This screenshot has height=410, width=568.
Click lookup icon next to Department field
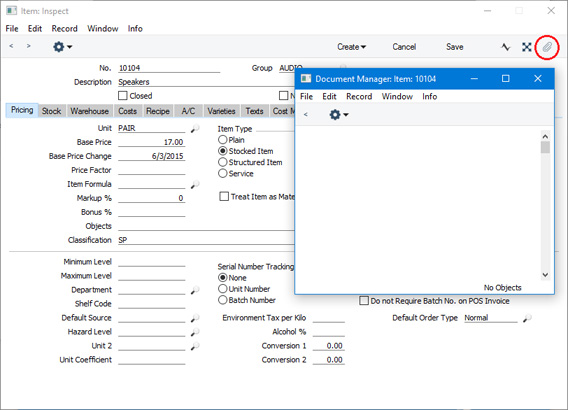pyautogui.click(x=195, y=290)
